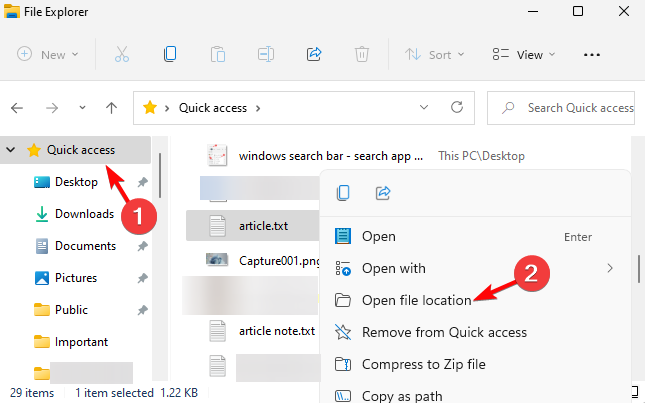This screenshot has height=403, width=645.
Task: Click the pin icon beside Pictures
Action: [142, 278]
